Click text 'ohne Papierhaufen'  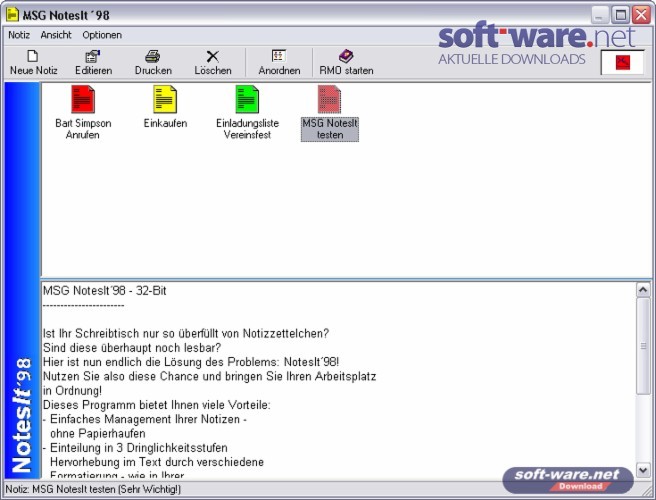[98, 433]
